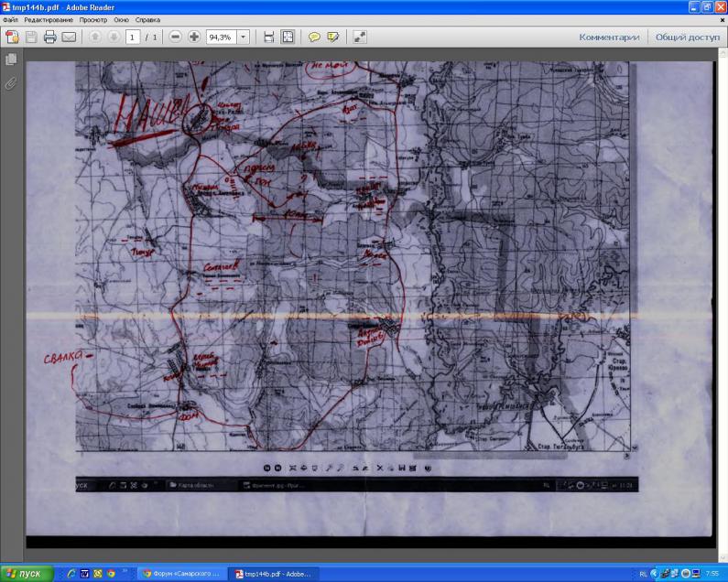Click the page number input field
This screenshot has width=728, height=582.
coord(133,37)
